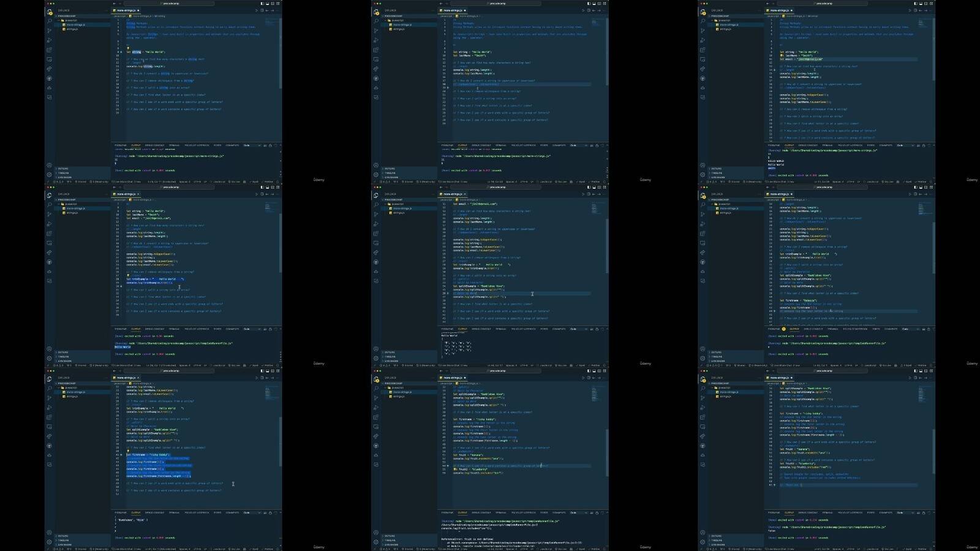Click Spaces indentation setting in center window status bar
The width and height of the screenshot is (980, 551).
512,365
